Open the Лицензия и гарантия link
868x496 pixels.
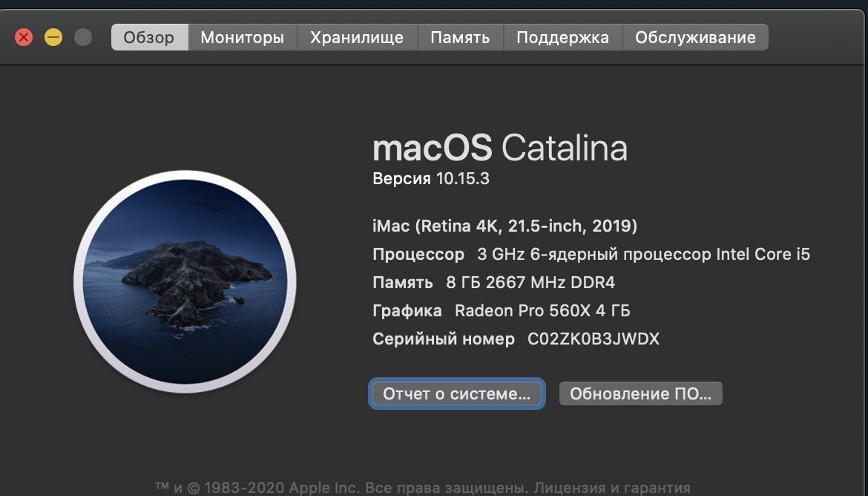[x=612, y=489]
